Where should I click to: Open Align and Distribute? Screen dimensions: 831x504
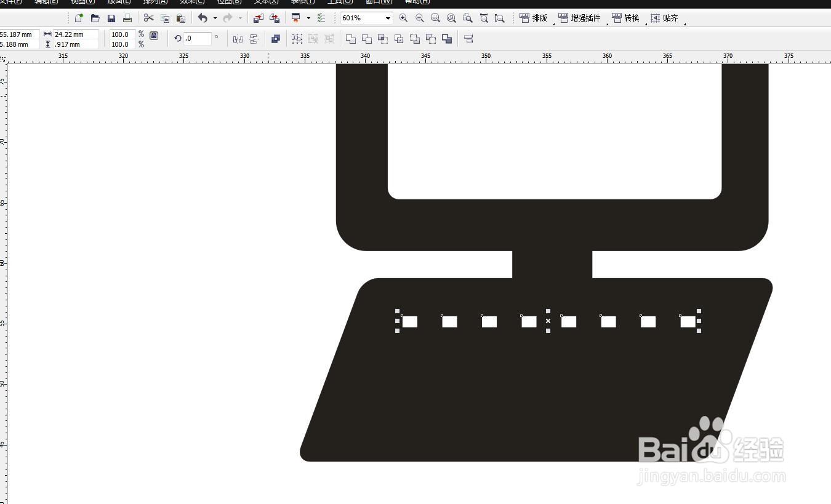point(468,39)
